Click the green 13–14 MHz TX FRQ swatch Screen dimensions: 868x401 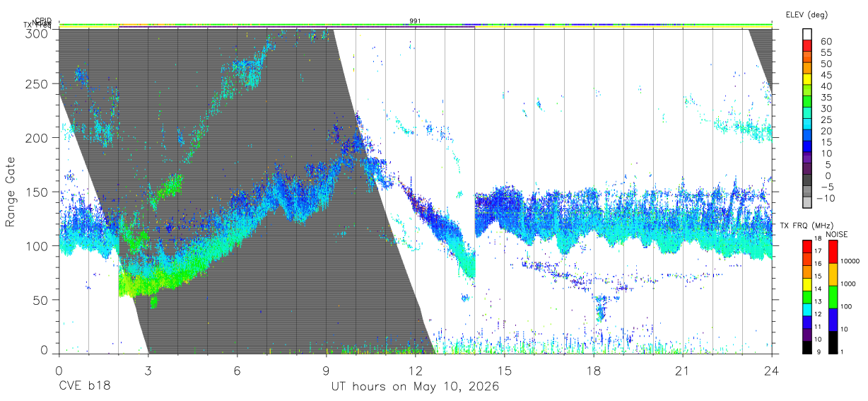coord(807,296)
